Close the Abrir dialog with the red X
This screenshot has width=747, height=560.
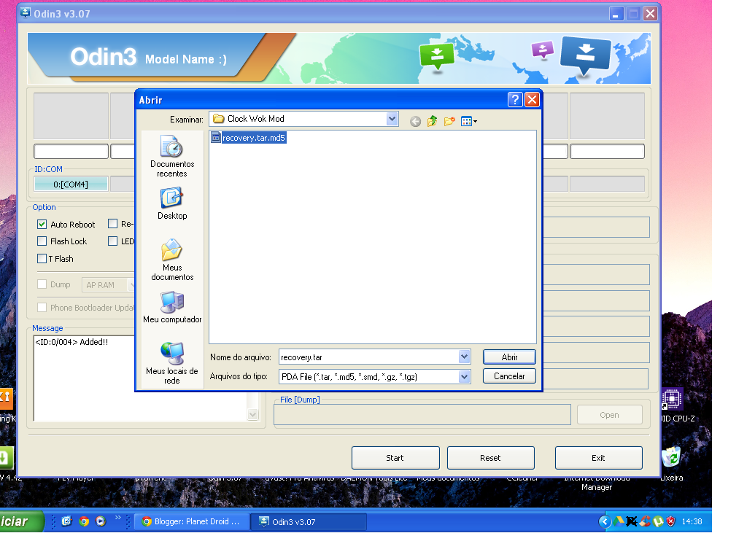(532, 99)
